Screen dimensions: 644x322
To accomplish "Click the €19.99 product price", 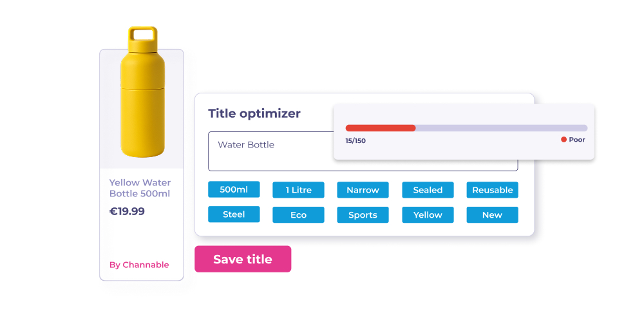I will point(127,211).
